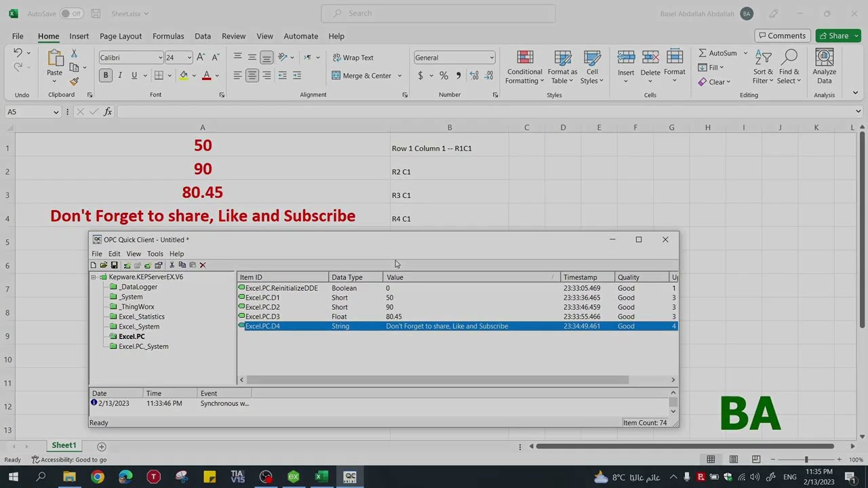The width and height of the screenshot is (868, 488).
Task: Click Open folder icon in OPC Quick Client toolbar
Action: [x=103, y=265]
